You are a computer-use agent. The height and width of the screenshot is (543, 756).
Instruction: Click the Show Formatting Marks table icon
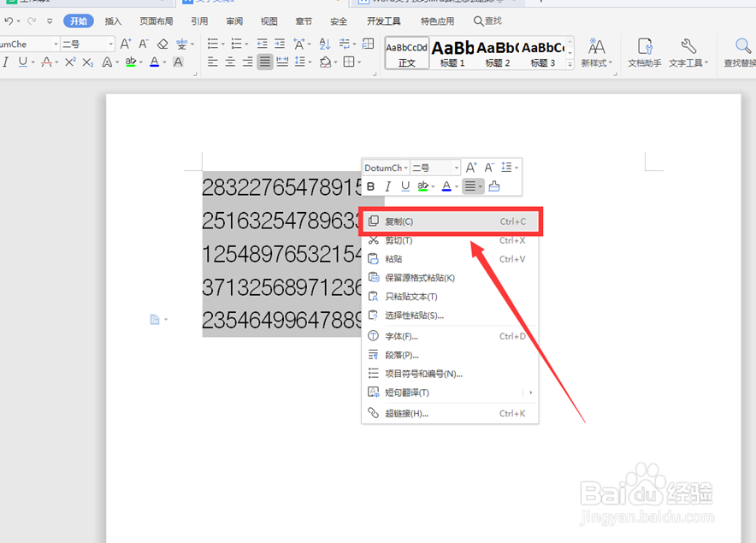tap(369, 44)
